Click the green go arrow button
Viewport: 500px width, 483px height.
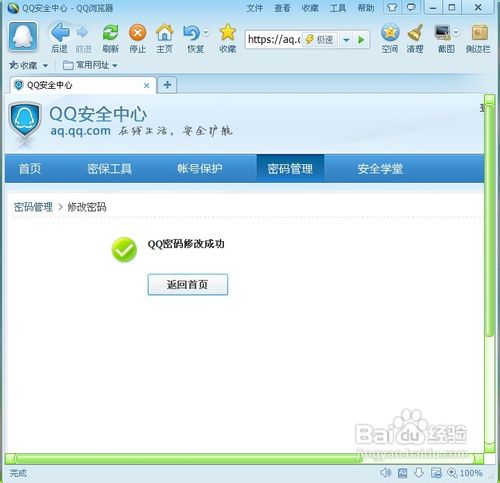click(361, 40)
